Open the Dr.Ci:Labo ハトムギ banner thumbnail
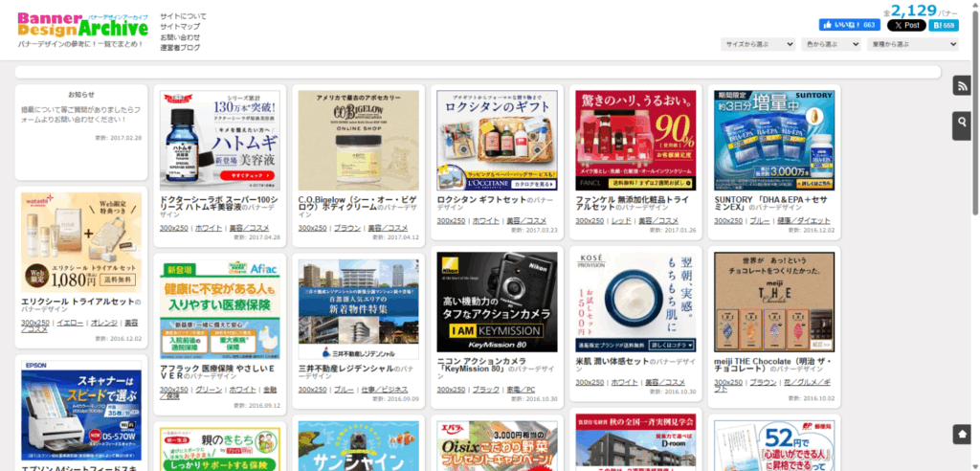Image resolution: width=980 pixels, height=471 pixels. click(x=220, y=140)
